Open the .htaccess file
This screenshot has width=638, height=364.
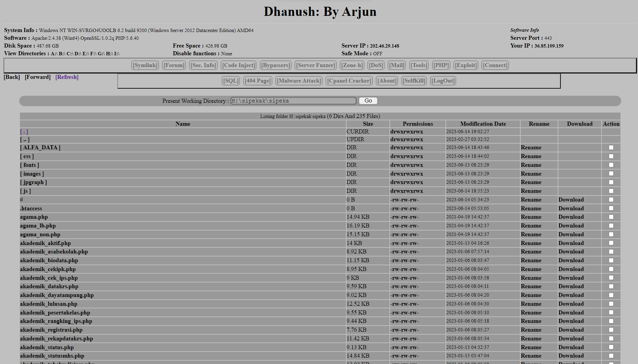[31, 209]
